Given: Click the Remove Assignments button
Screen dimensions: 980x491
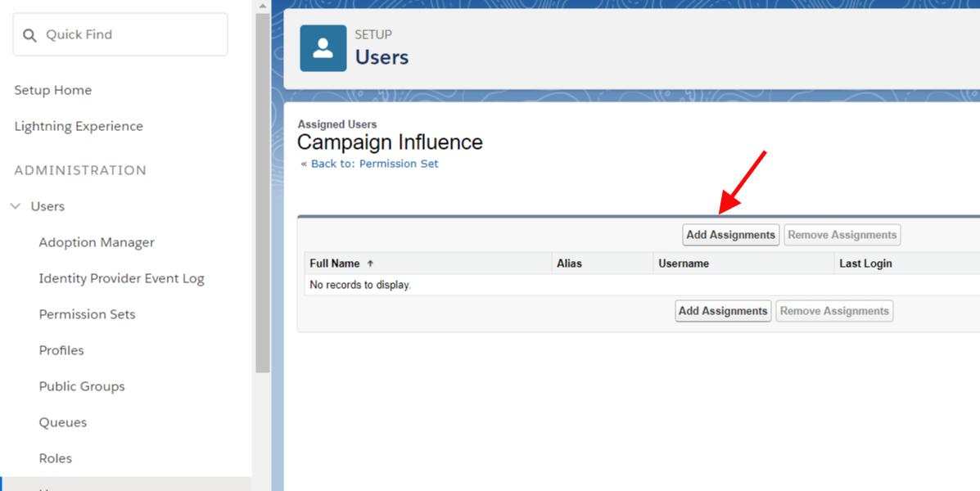Looking at the screenshot, I should [842, 235].
